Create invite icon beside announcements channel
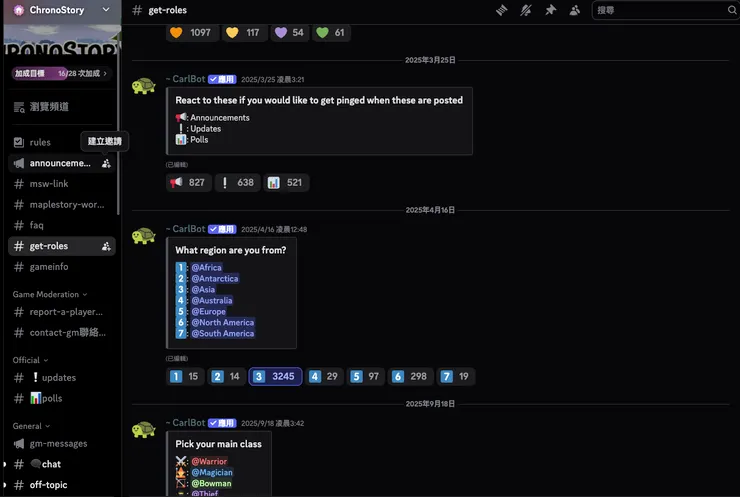Viewport: 740px width, 497px height. [106, 163]
